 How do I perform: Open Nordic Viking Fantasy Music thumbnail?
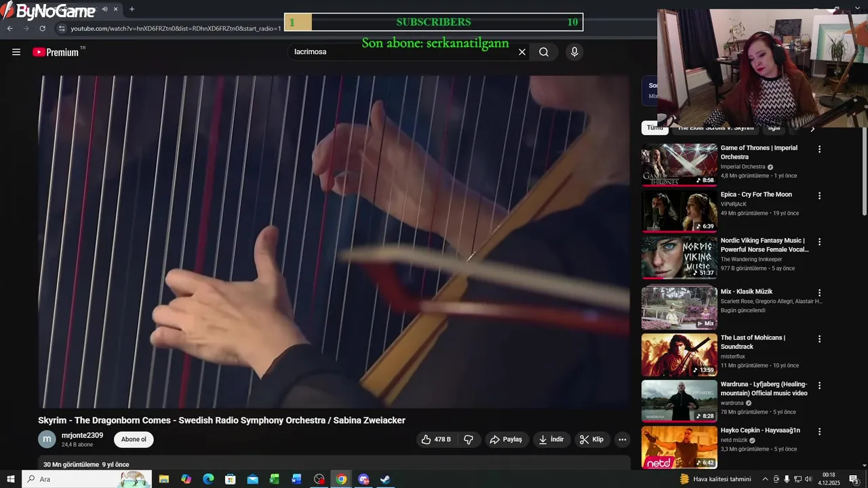(679, 258)
